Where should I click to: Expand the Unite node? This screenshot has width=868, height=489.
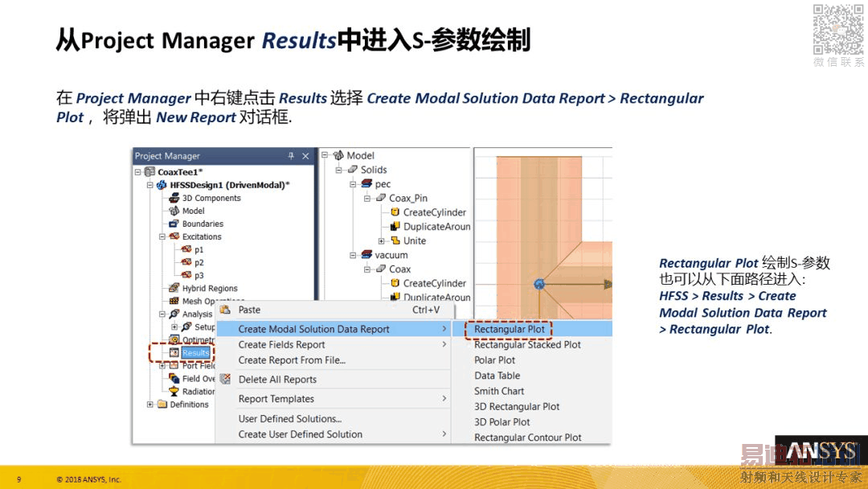click(381, 240)
